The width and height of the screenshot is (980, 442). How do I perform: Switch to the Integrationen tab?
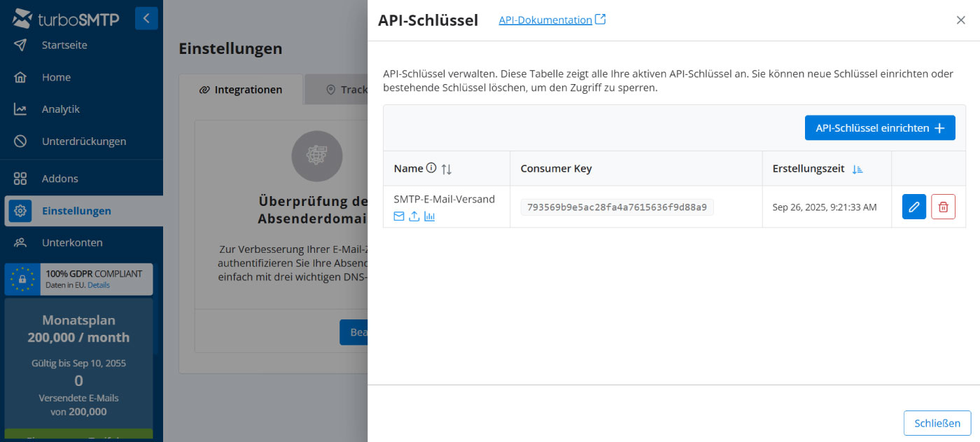point(241,90)
